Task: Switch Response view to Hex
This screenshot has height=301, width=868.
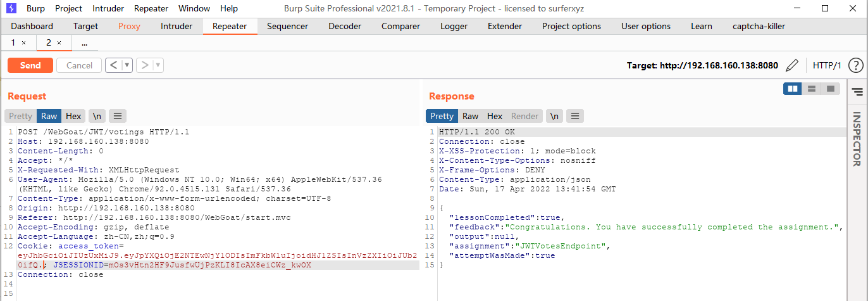Action: point(495,116)
